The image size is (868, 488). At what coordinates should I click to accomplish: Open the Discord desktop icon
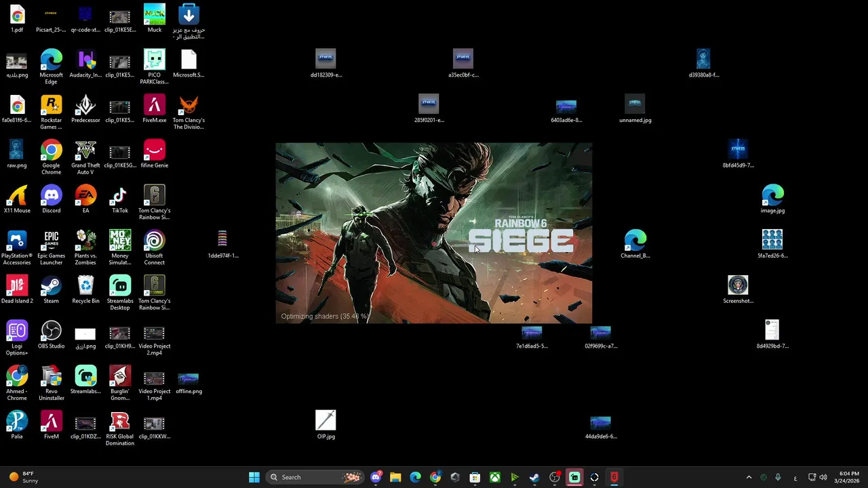point(51,199)
